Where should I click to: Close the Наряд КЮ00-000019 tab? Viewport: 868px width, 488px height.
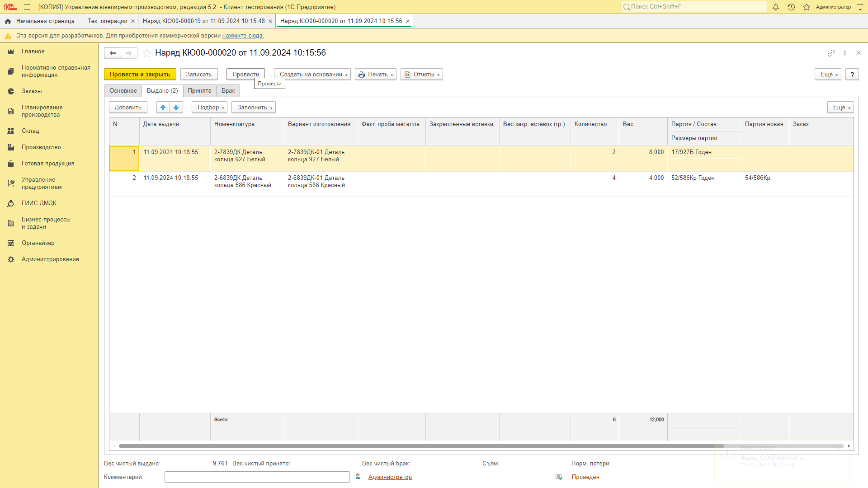pyautogui.click(x=270, y=21)
